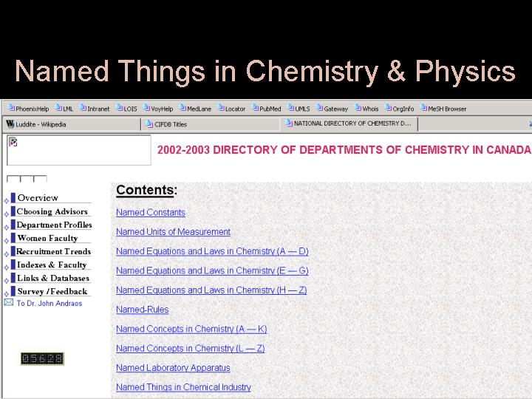Click the Intranet bookmark
The image size is (532, 399).
pos(95,109)
